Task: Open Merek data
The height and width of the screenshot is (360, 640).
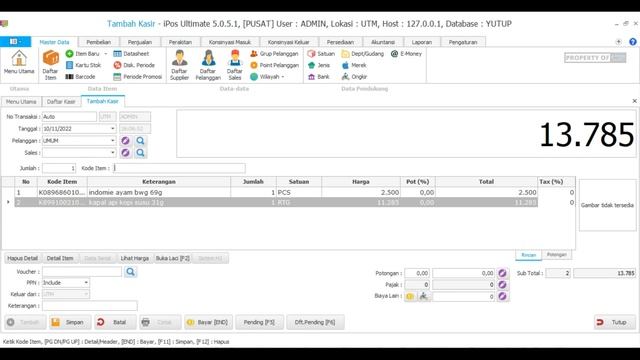Action: 354,65
